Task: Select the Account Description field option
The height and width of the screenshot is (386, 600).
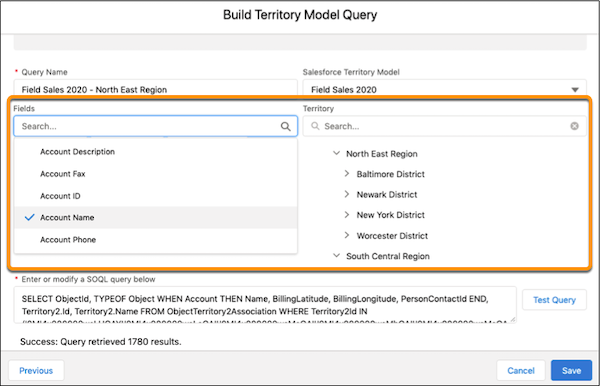Action: click(156, 151)
